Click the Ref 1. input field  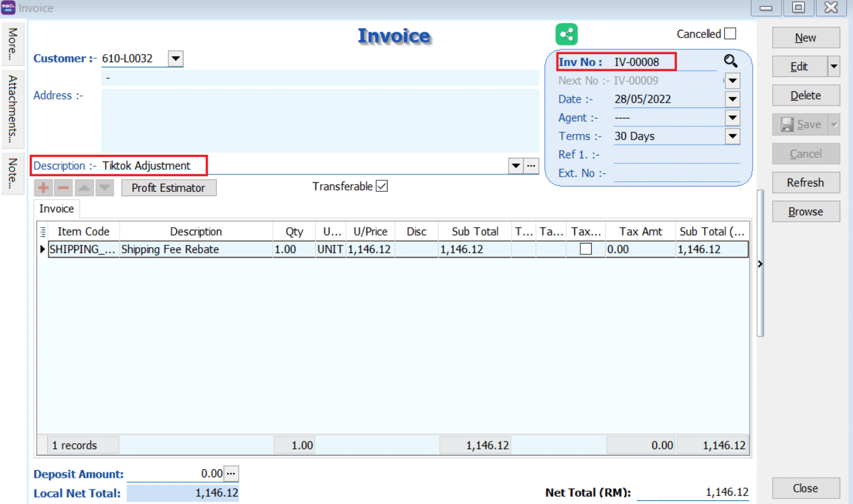pyautogui.click(x=676, y=155)
